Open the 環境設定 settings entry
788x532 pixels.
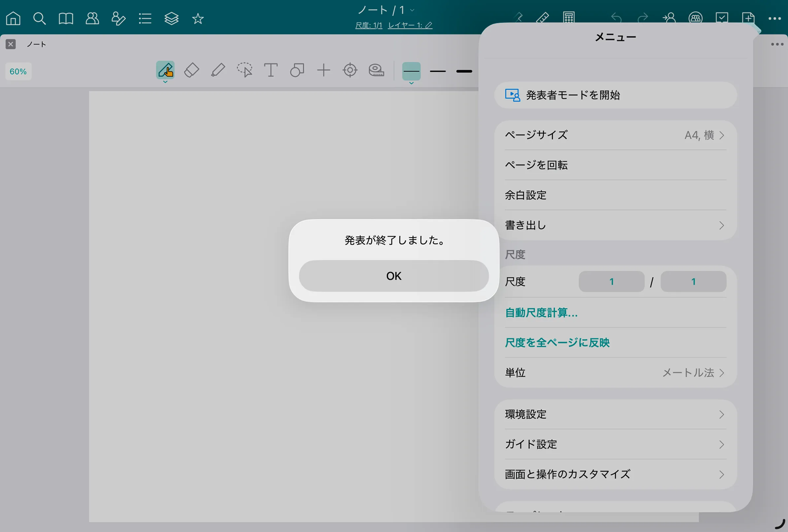(615, 414)
